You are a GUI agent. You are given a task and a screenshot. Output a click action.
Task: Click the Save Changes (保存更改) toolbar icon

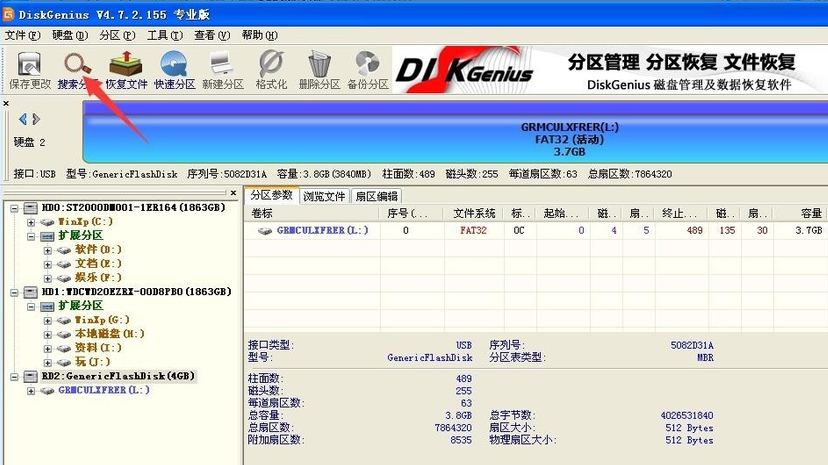pos(30,70)
